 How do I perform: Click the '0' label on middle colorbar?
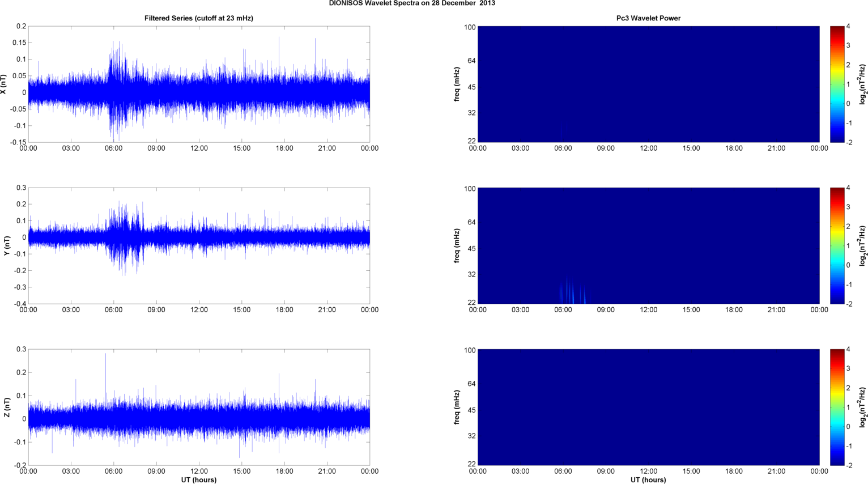848,265
